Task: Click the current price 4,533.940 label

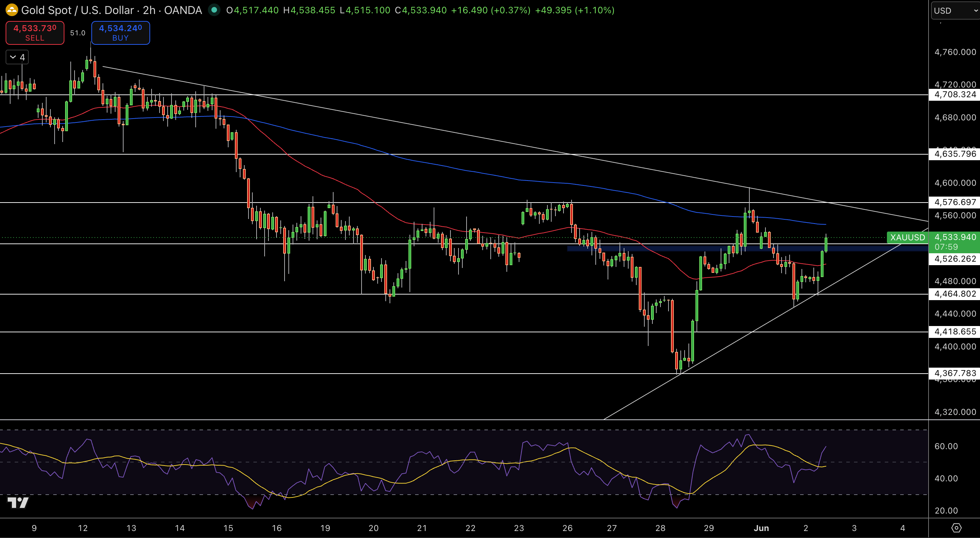Action: 955,237
